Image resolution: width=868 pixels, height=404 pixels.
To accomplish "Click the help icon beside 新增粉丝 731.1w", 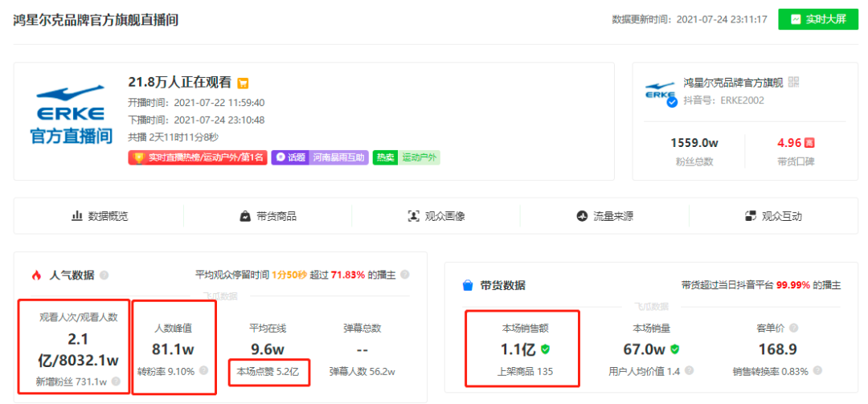I will click(116, 381).
